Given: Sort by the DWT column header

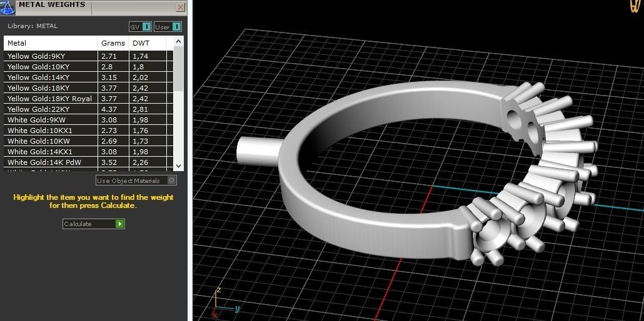Looking at the screenshot, I should click(x=147, y=43).
